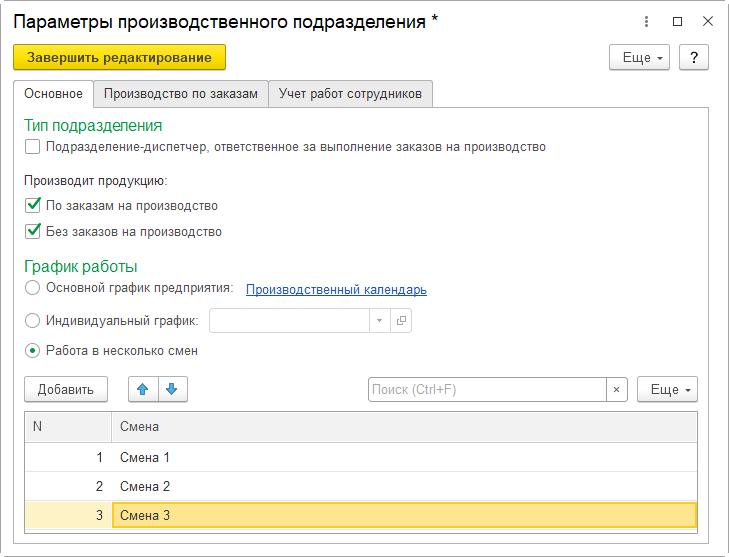Move the selected shift down with arrow
This screenshot has width=729, height=557.
pos(172,390)
